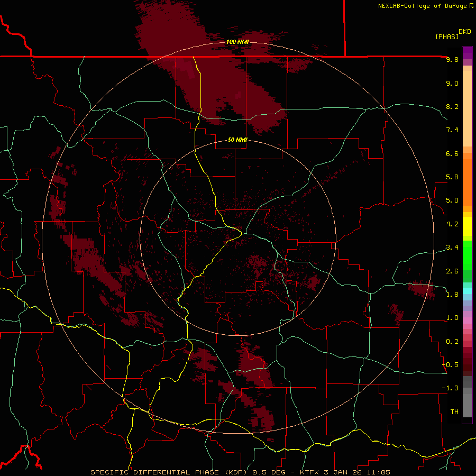Click the 2.6 legend value

(452, 271)
